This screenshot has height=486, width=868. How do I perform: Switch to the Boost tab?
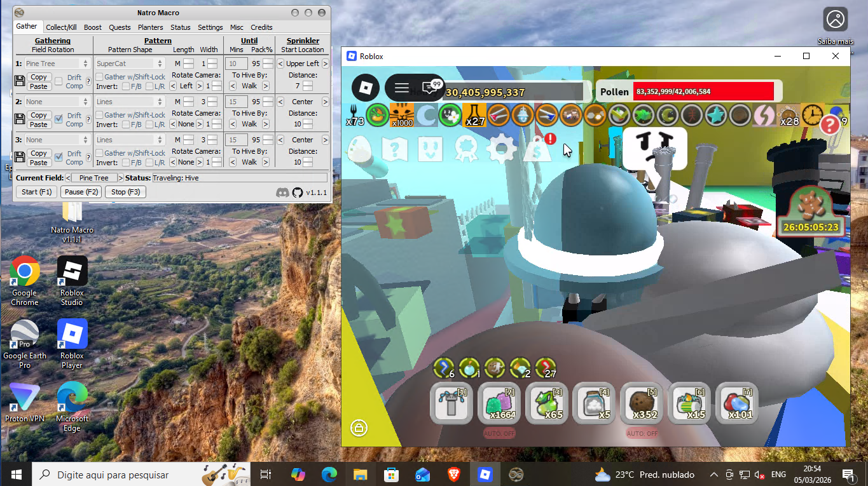[93, 27]
